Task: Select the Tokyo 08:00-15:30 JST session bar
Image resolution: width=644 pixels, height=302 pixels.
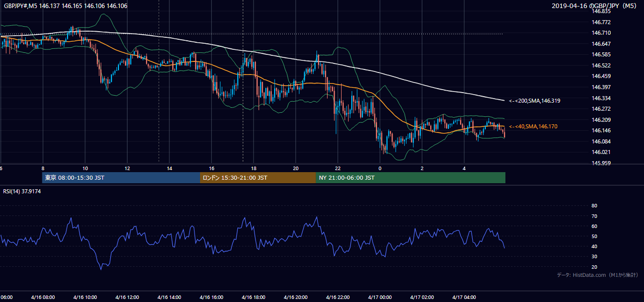Action: [121, 178]
